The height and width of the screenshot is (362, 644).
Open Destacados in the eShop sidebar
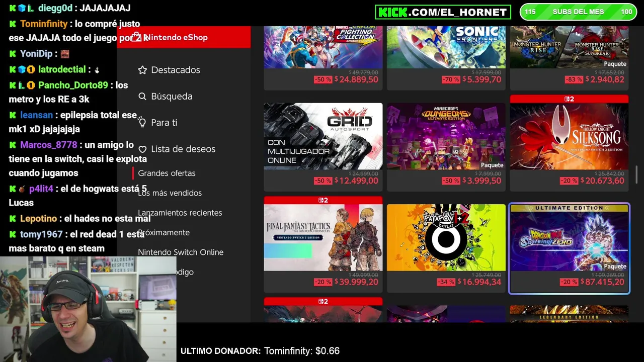(x=176, y=70)
